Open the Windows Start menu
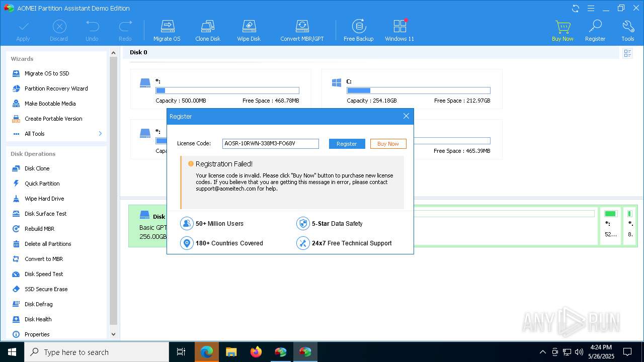644x362 pixels. point(12,352)
